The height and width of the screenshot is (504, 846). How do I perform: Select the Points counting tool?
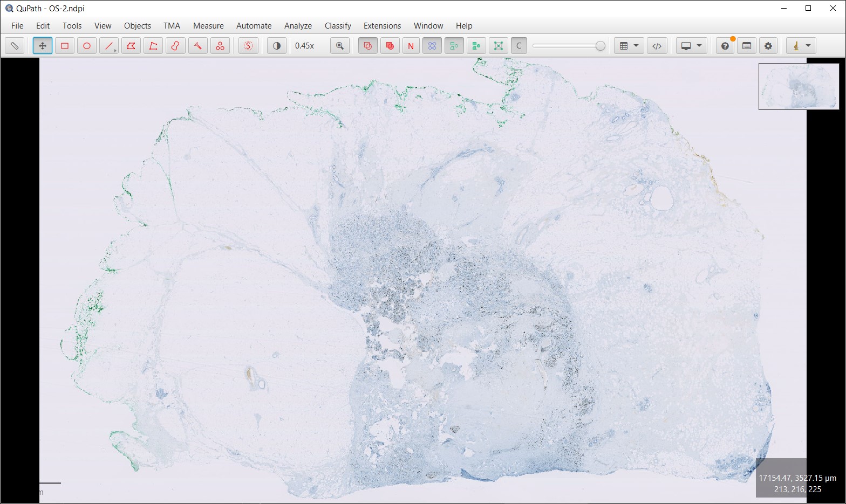coord(220,46)
